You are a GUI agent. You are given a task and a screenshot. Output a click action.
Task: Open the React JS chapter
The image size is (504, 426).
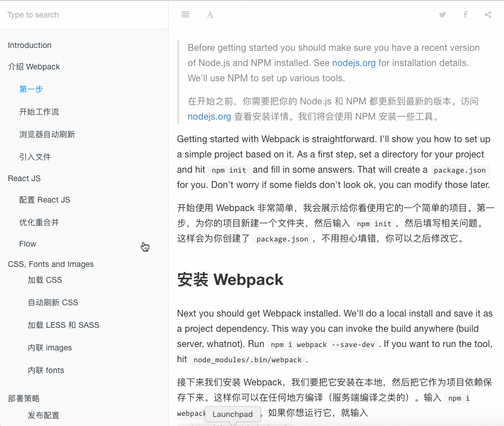tap(24, 178)
